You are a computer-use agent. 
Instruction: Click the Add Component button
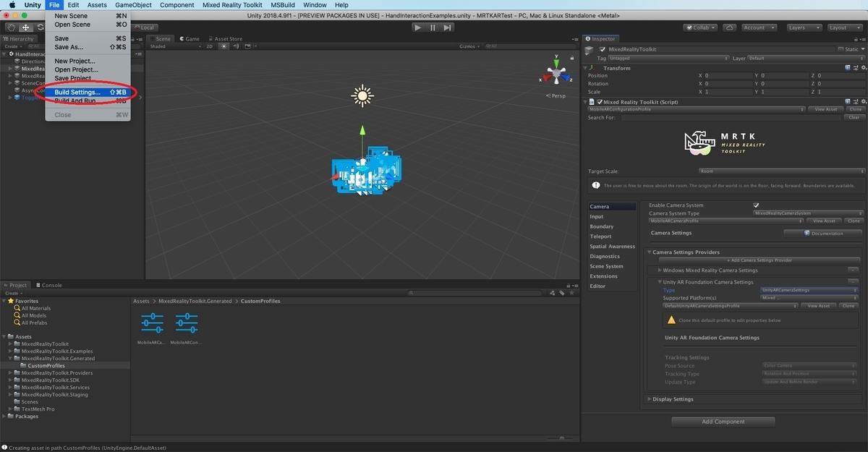[x=723, y=422]
